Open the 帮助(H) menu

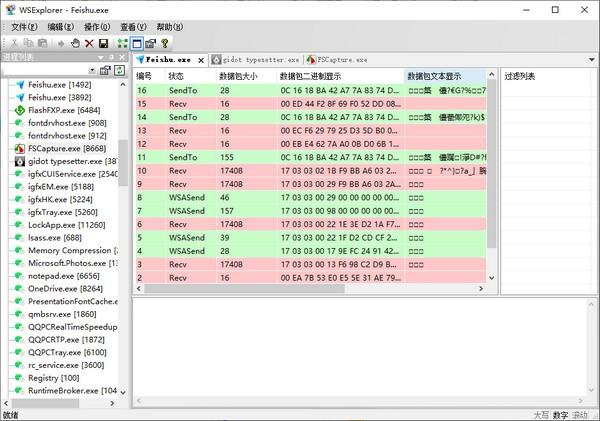pyautogui.click(x=170, y=27)
